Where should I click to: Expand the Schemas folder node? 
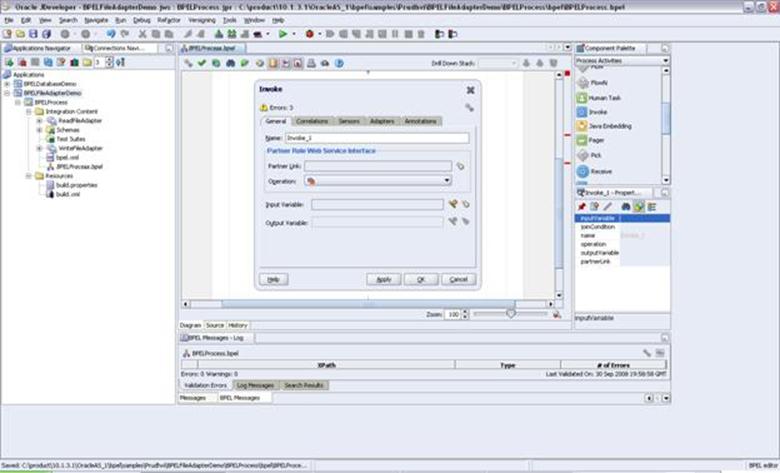tap(40, 130)
